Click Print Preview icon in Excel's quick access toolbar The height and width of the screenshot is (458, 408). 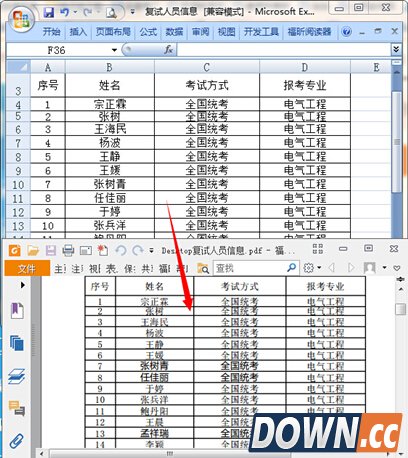click(x=111, y=13)
